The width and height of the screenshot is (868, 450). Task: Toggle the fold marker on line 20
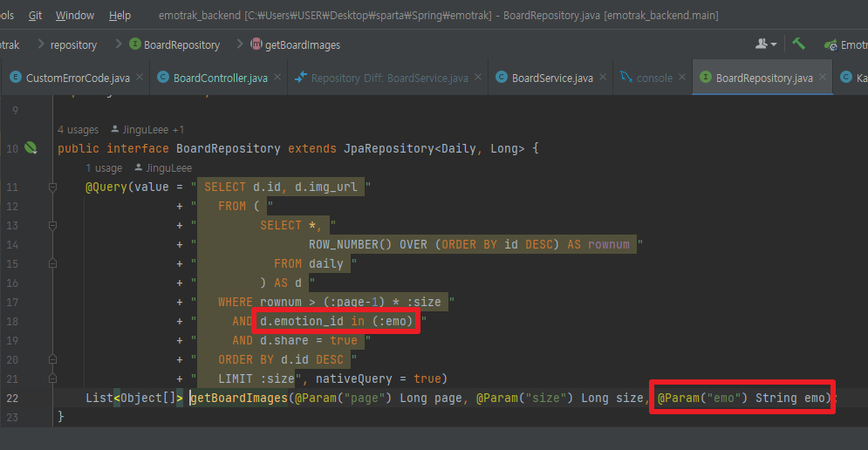[52, 360]
